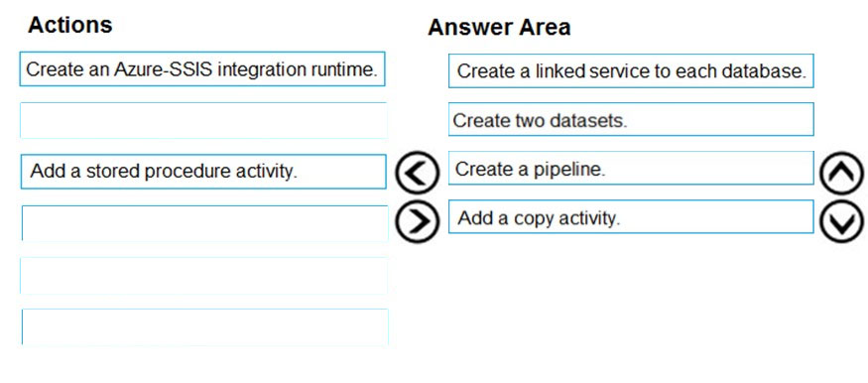Select the 'Create a pipeline' answer item
Viewport: 868px width, 383px height.
pos(631,169)
